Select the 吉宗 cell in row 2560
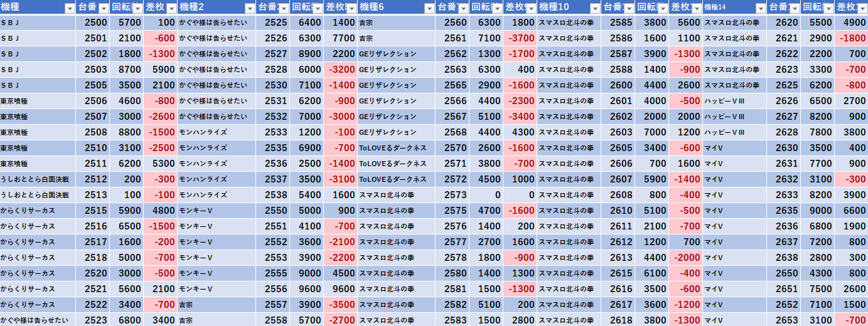Screen dimensions: 868x326 click(397, 22)
